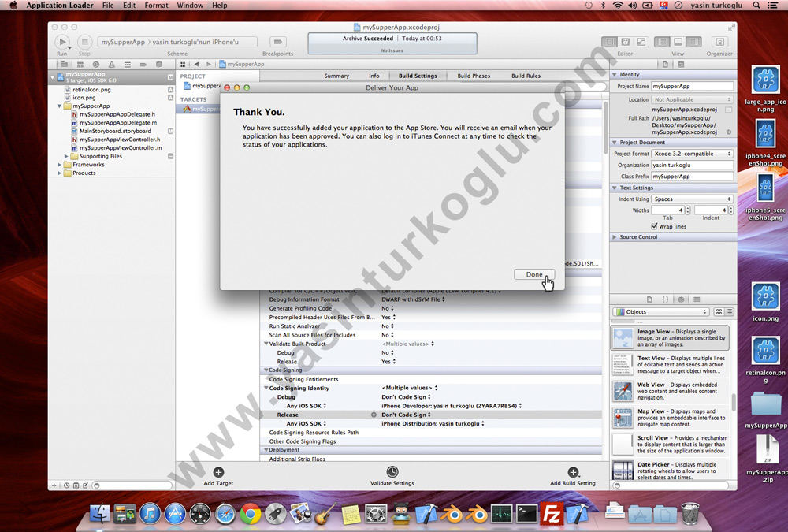788x532 pixels.
Task: Toggle the debug area view button
Action: pos(678,42)
